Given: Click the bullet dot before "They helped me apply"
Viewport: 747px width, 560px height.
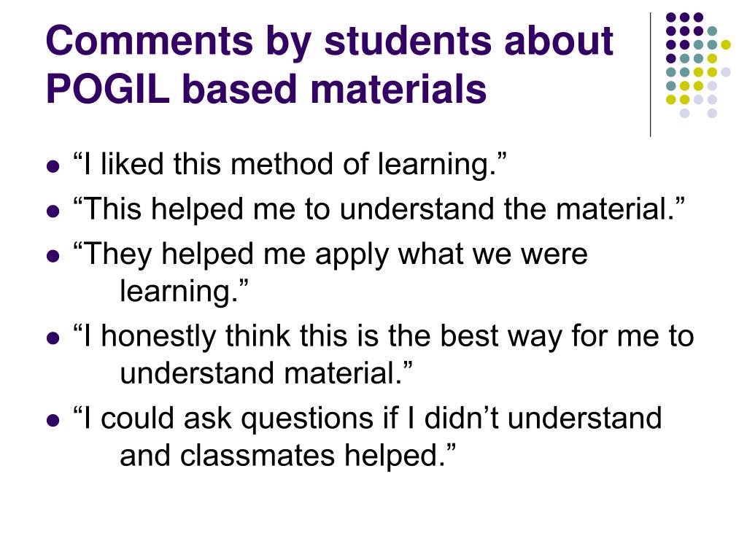Looking at the screenshot, I should [53, 256].
